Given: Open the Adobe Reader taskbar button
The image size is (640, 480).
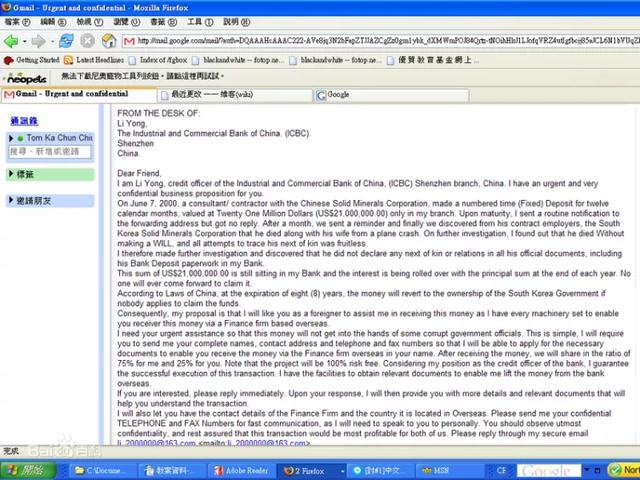Looking at the screenshot, I should [x=242, y=471].
